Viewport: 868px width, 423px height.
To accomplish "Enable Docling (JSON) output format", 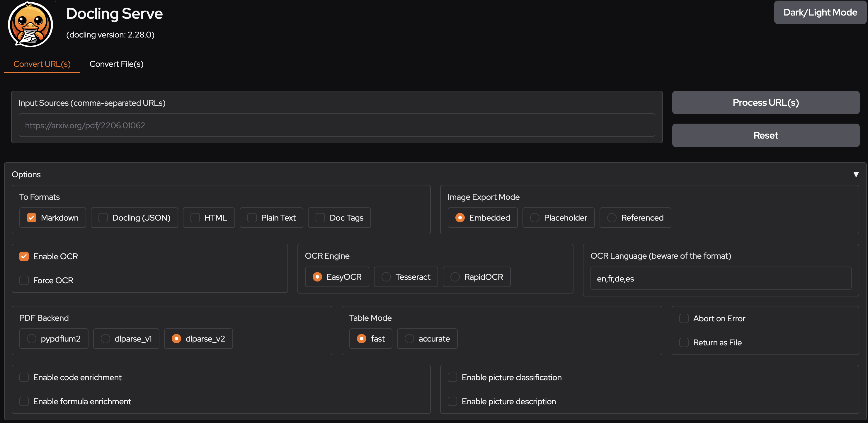I will coord(103,218).
